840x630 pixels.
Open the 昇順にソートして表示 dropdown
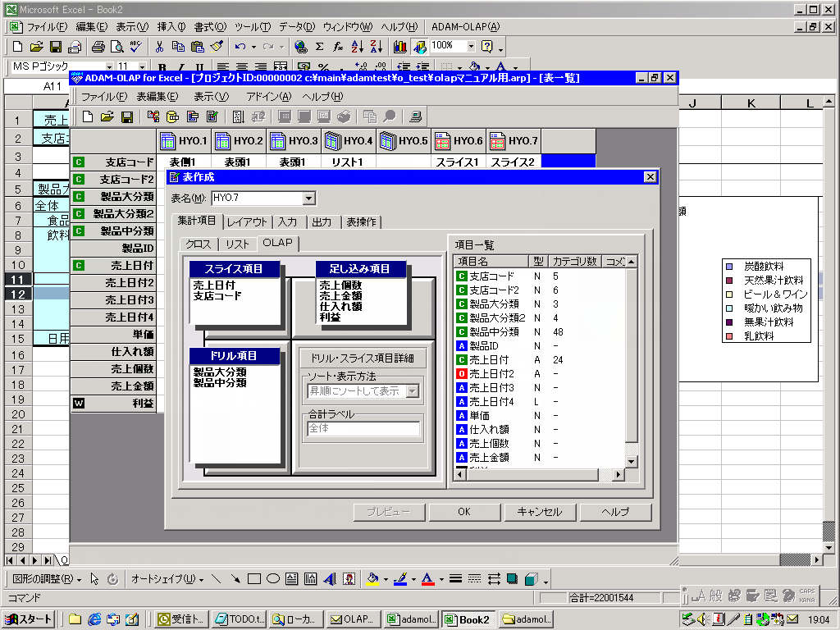tap(413, 391)
